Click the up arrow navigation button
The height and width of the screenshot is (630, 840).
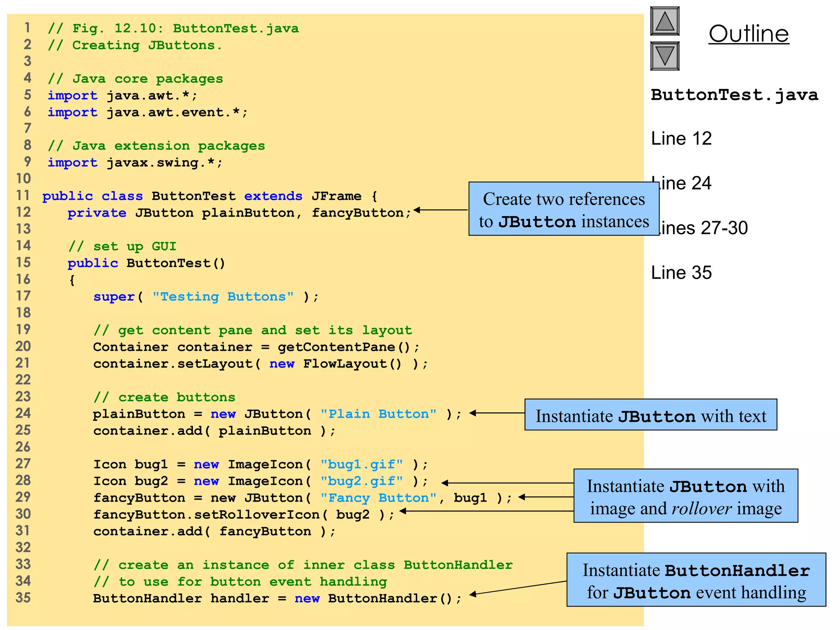(x=664, y=21)
